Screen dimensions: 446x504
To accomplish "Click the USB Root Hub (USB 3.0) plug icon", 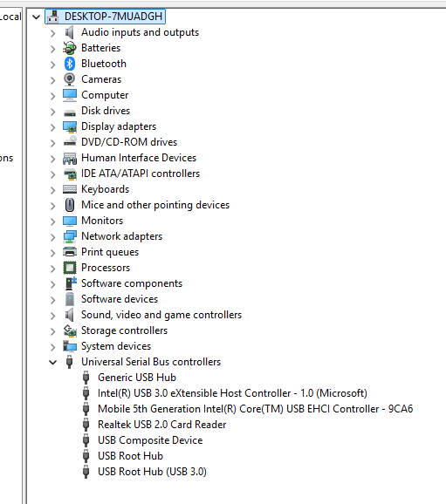I will 86,472.
